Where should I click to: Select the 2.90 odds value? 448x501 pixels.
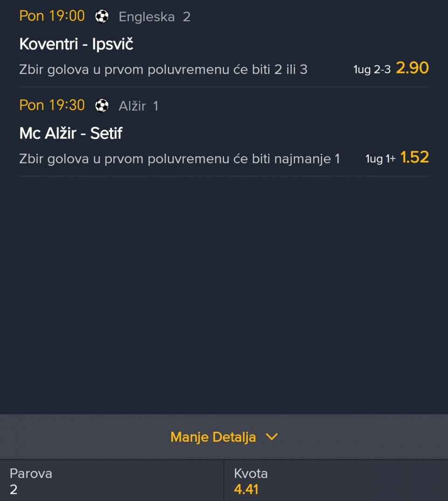click(x=412, y=68)
